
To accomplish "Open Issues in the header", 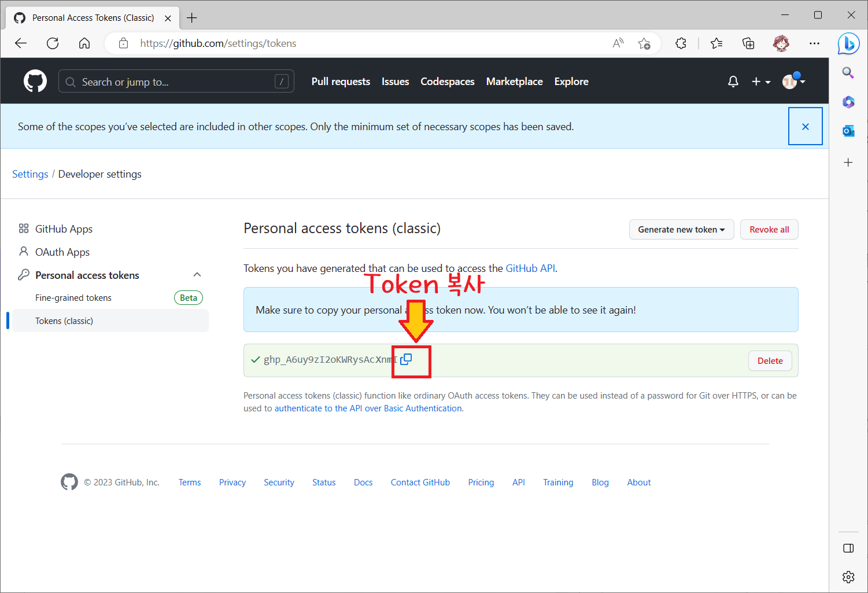I will [x=396, y=82].
